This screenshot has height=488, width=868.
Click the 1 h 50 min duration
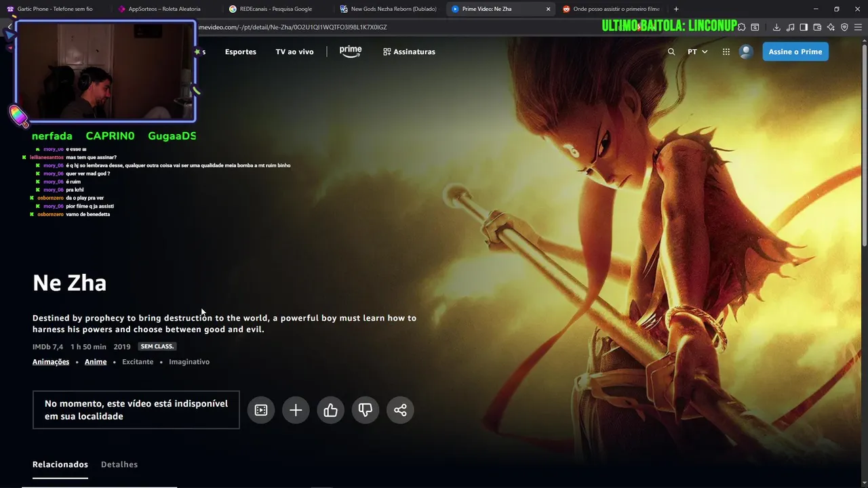coord(88,346)
